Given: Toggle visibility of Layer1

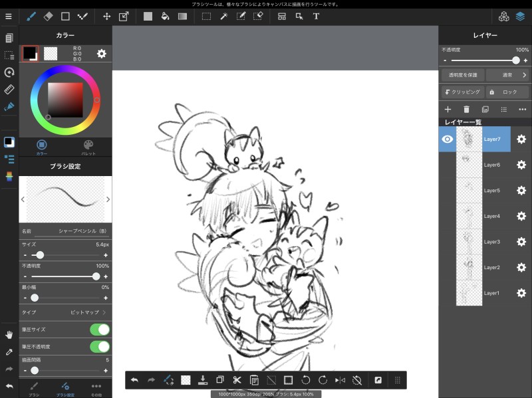Looking at the screenshot, I should pyautogui.click(x=447, y=293).
